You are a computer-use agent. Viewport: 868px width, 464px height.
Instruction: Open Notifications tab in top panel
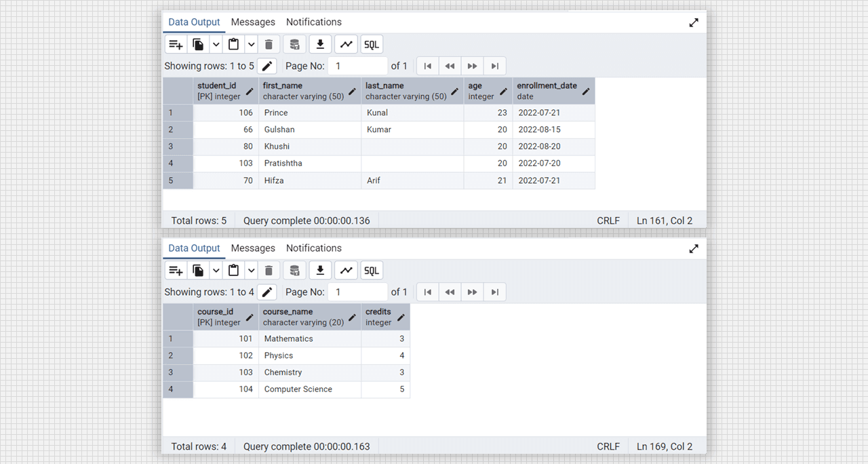point(314,22)
